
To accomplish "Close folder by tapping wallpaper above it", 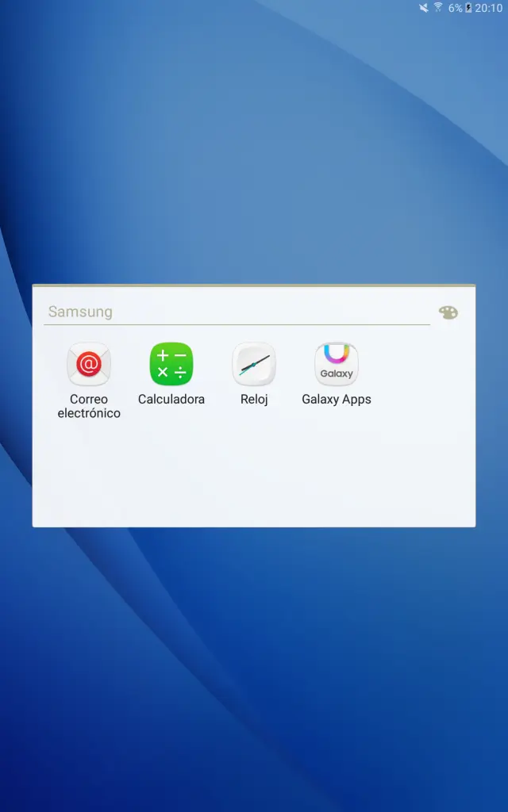I will 254,159.
